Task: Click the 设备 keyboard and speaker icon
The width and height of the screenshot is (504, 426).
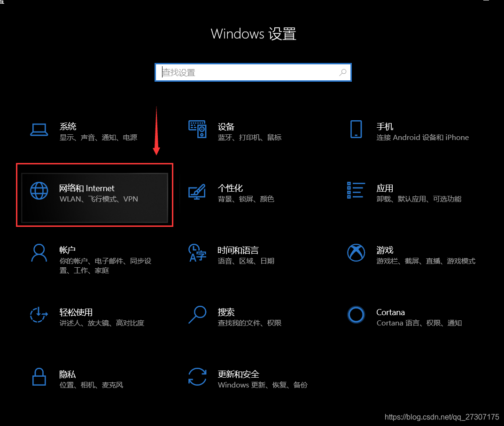Action: 197,129
